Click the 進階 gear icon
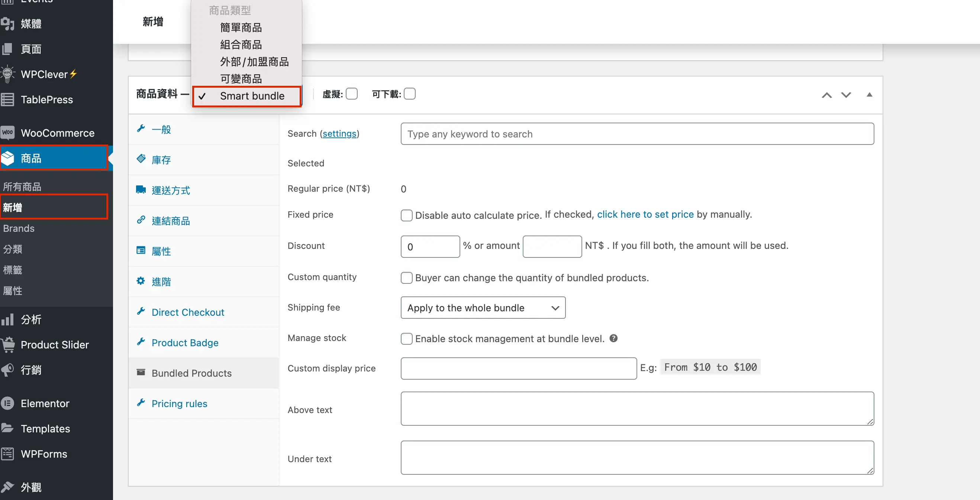980x500 pixels. coord(141,280)
